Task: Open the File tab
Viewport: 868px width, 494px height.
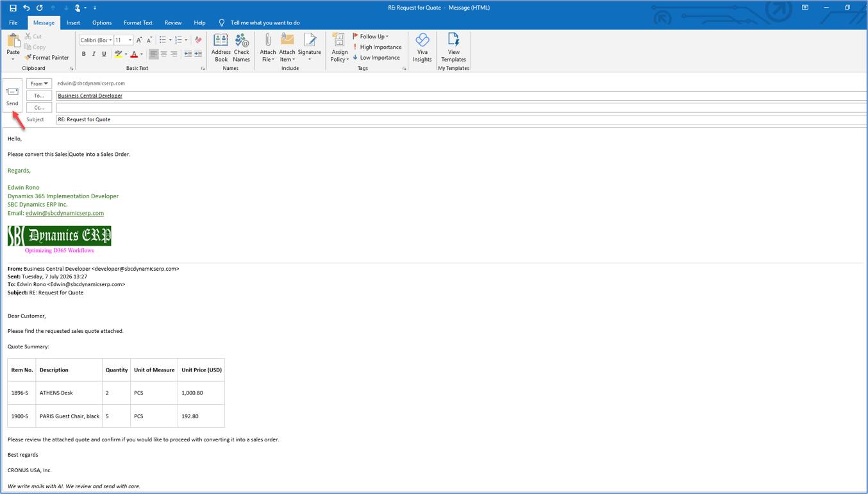Action: pos(13,22)
